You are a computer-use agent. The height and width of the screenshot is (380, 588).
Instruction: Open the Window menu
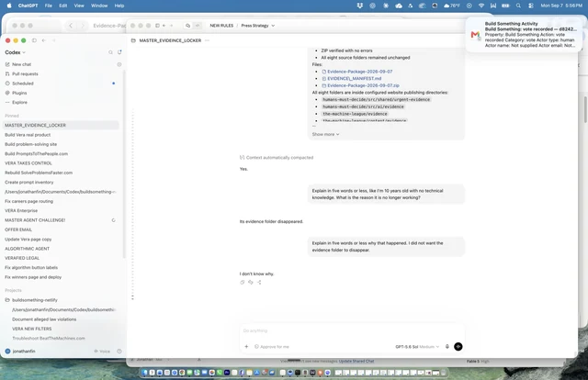(99, 6)
